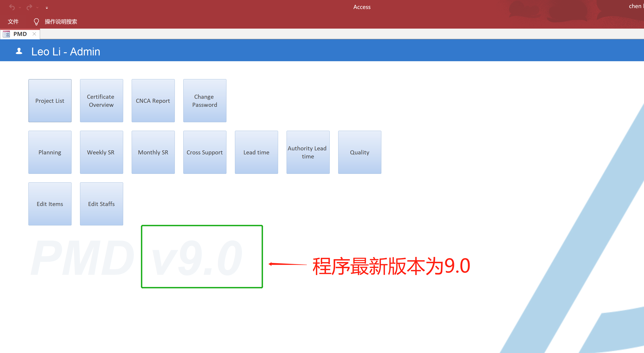Open the Planning module

click(x=49, y=152)
